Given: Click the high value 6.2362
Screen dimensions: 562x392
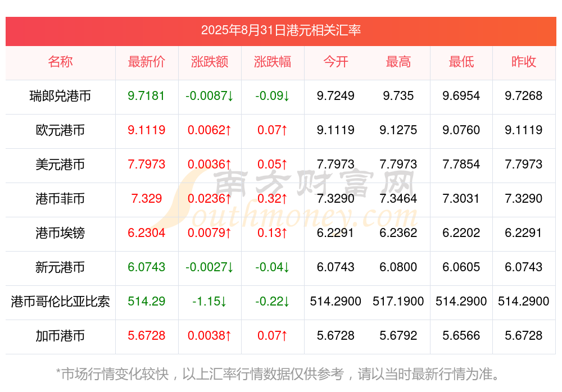Looking at the screenshot, I should (x=398, y=233).
